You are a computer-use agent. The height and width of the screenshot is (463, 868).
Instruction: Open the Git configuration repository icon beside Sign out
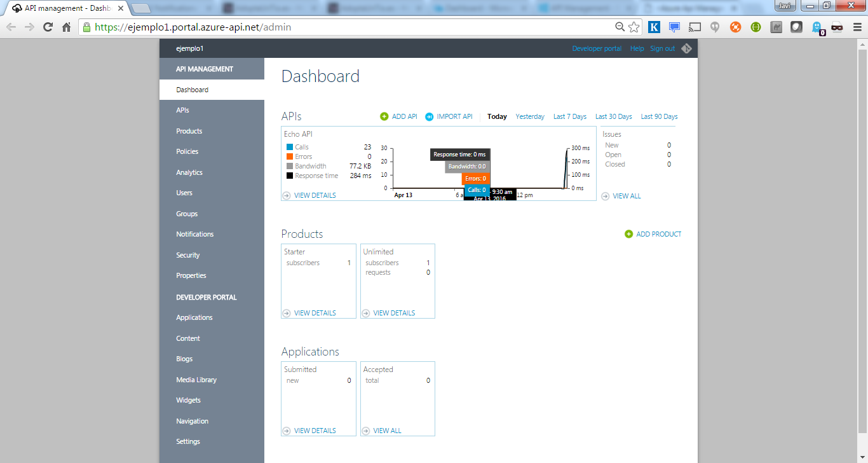(x=687, y=48)
